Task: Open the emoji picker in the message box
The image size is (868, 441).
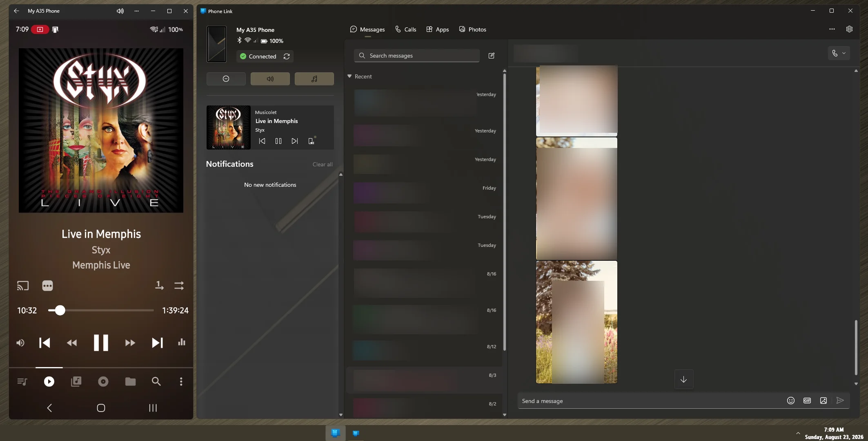Action: [x=791, y=401]
